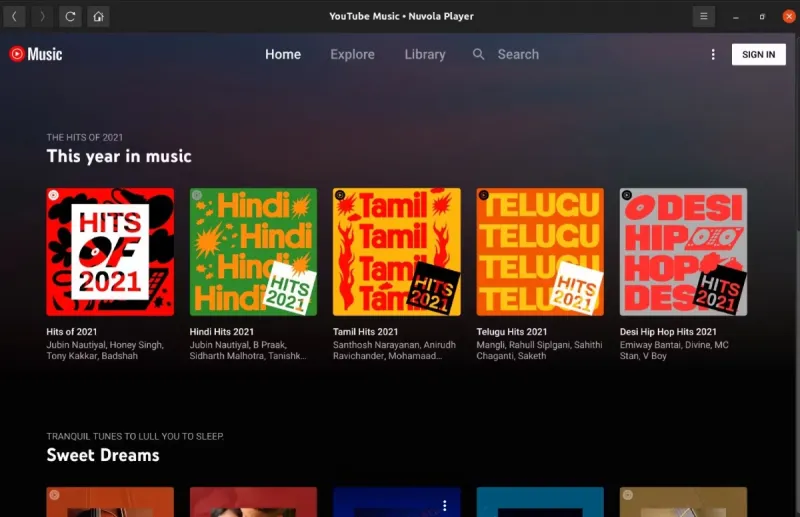Reload the page with the refresh icon
Screen dimensions: 800x517
point(70,16)
